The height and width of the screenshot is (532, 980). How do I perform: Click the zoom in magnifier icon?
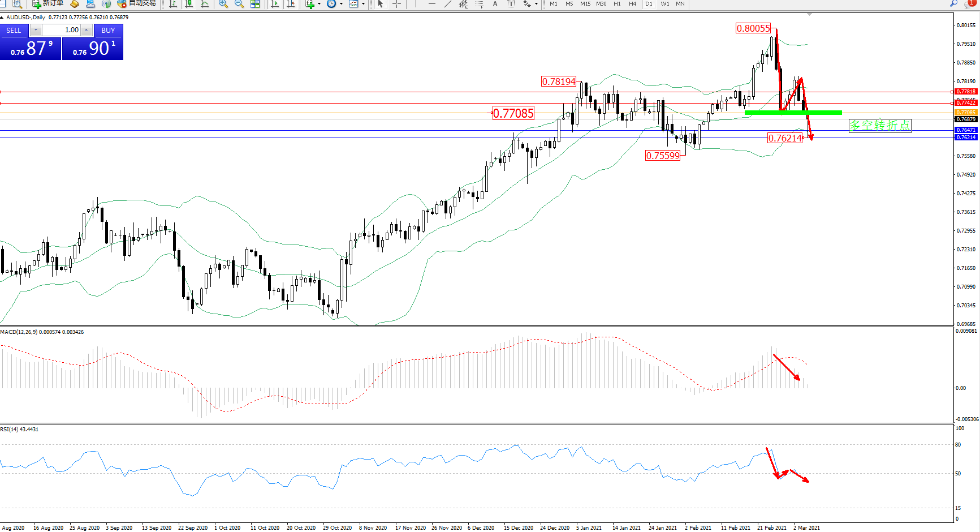223,4
